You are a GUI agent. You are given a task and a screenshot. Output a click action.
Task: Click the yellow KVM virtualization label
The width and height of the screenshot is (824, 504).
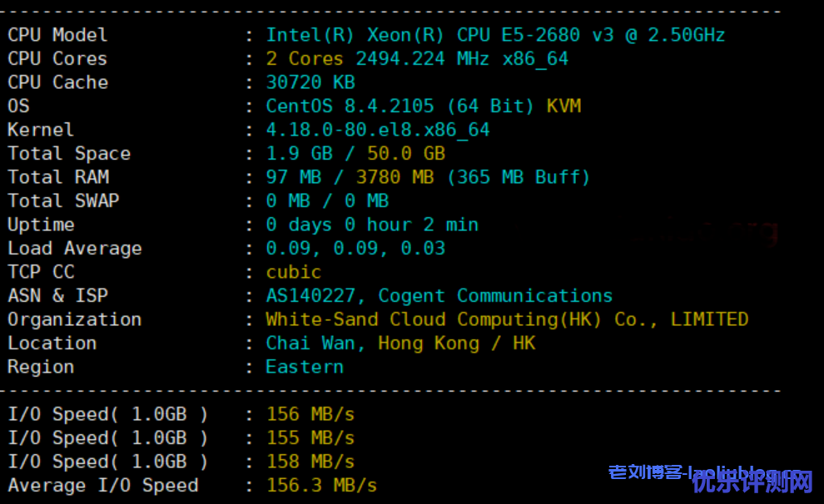pos(563,106)
